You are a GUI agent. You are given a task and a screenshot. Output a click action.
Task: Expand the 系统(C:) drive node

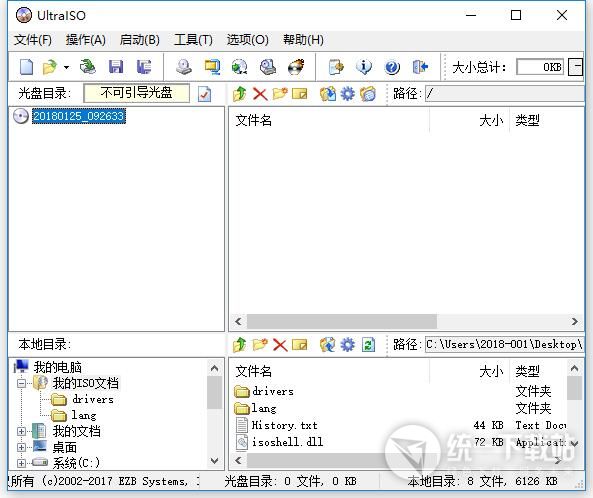tap(22, 463)
